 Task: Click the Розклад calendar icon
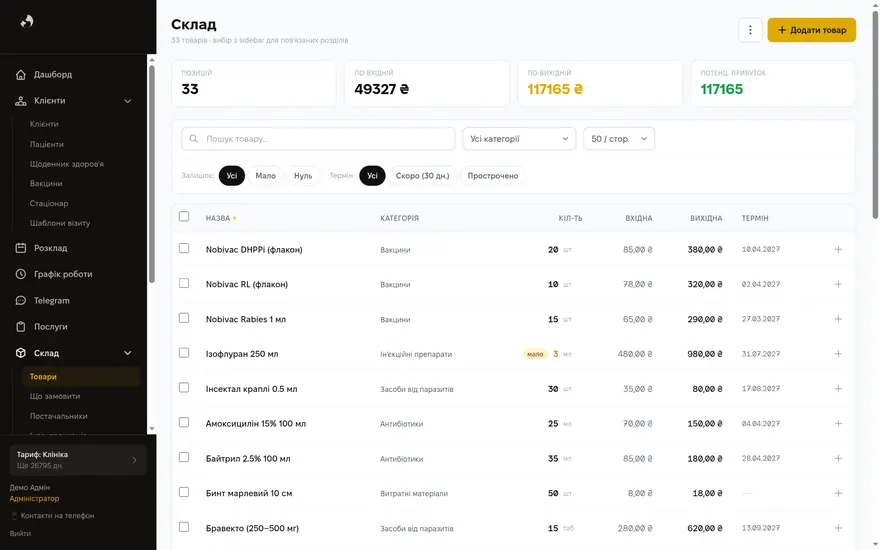(x=21, y=248)
